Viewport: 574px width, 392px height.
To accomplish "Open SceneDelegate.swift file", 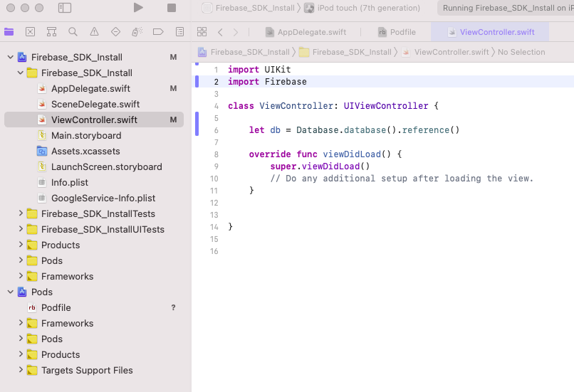I will click(94, 104).
